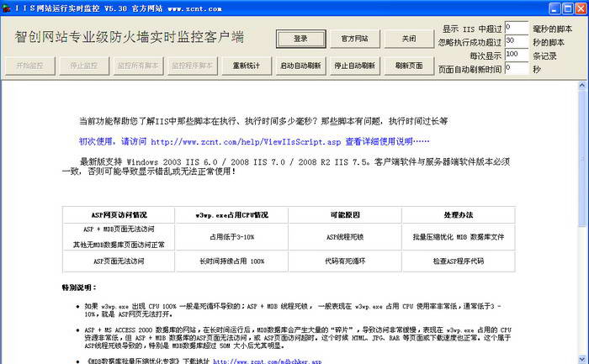Refresh the page with 刷新页面
The image size is (589, 364).
(x=409, y=65)
